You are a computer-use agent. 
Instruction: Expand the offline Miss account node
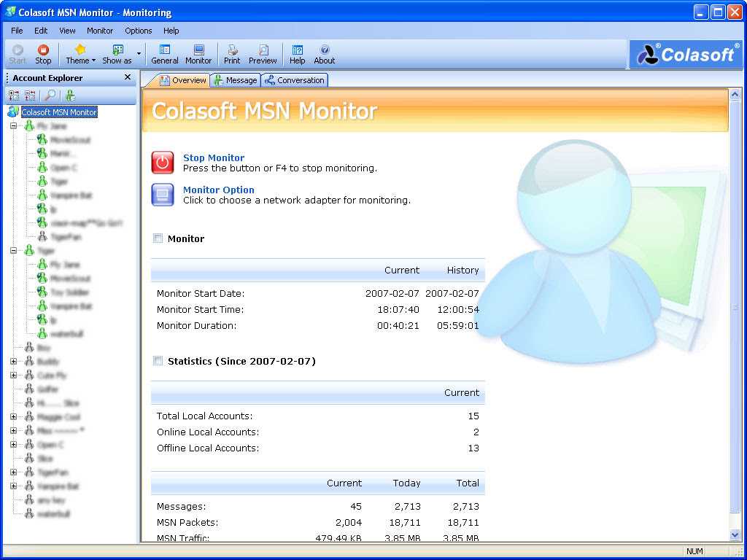[13, 430]
